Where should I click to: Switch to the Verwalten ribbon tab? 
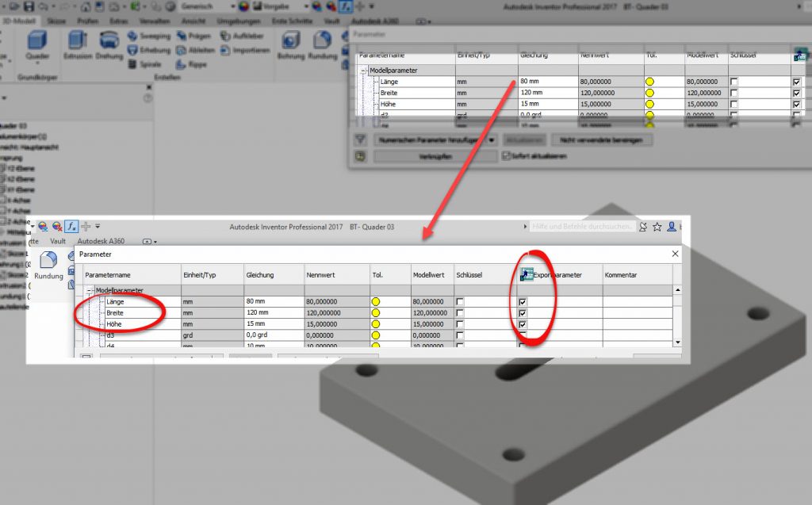tap(155, 21)
